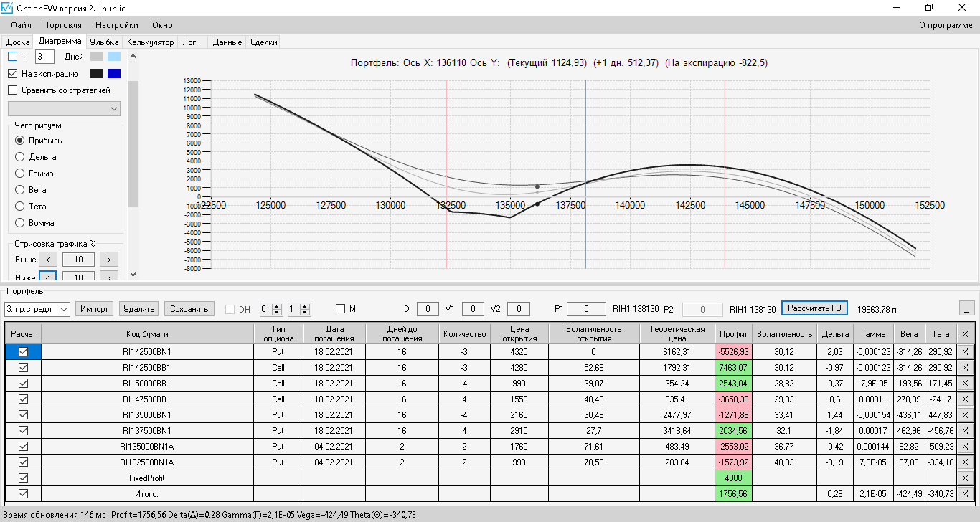Click the OptionFVV app icon in title bar

8,8
